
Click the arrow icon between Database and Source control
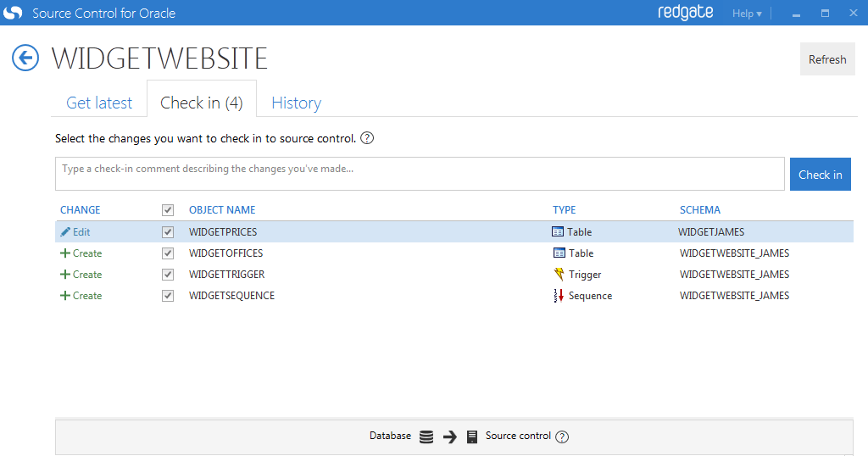pyautogui.click(x=450, y=437)
